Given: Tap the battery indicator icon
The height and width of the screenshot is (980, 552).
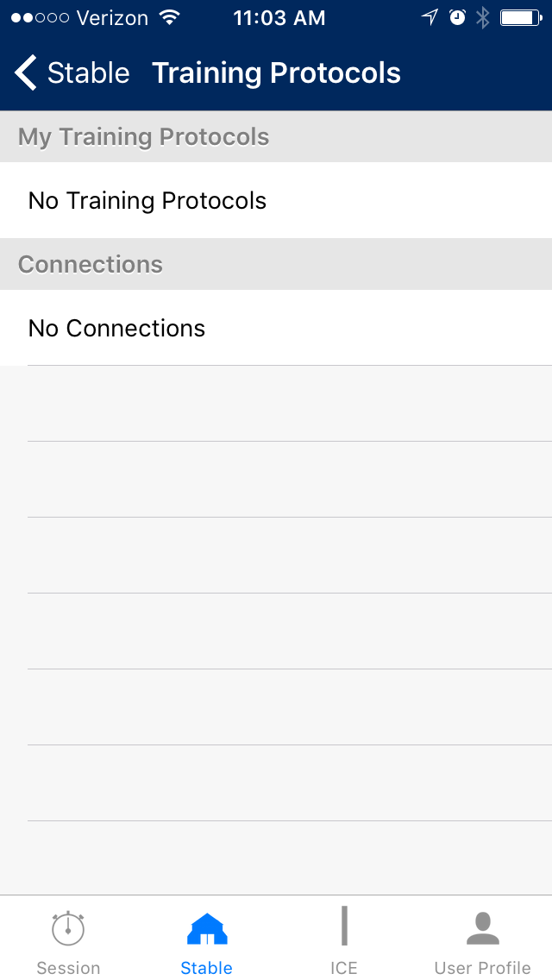Looking at the screenshot, I should 521,17.
